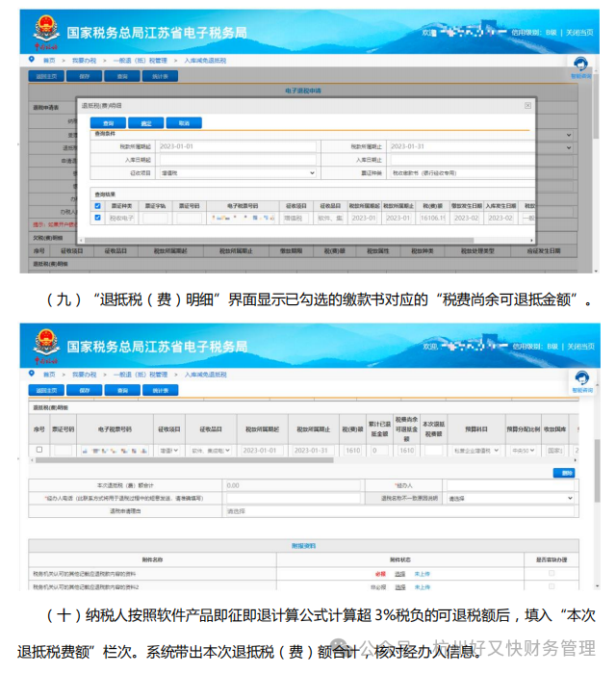The width and height of the screenshot is (616, 674).
Task: Click empty 入库日期起 input in dialog
Action: point(238,160)
